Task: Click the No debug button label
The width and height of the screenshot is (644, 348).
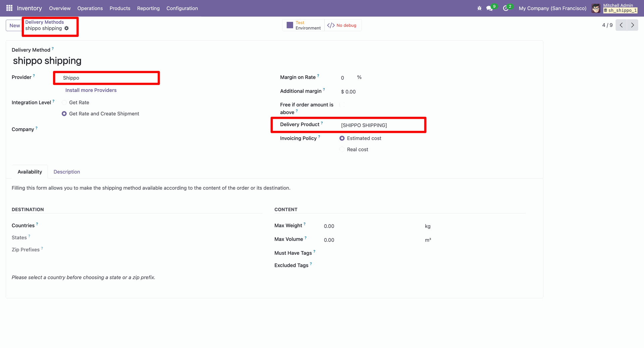Action: pos(346,25)
